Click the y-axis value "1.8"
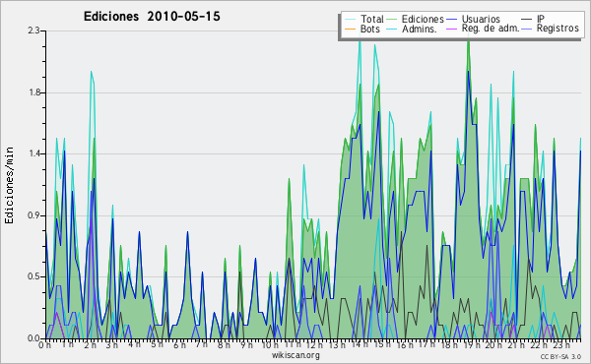Viewport: 591px width, 364px height. pyautogui.click(x=33, y=92)
